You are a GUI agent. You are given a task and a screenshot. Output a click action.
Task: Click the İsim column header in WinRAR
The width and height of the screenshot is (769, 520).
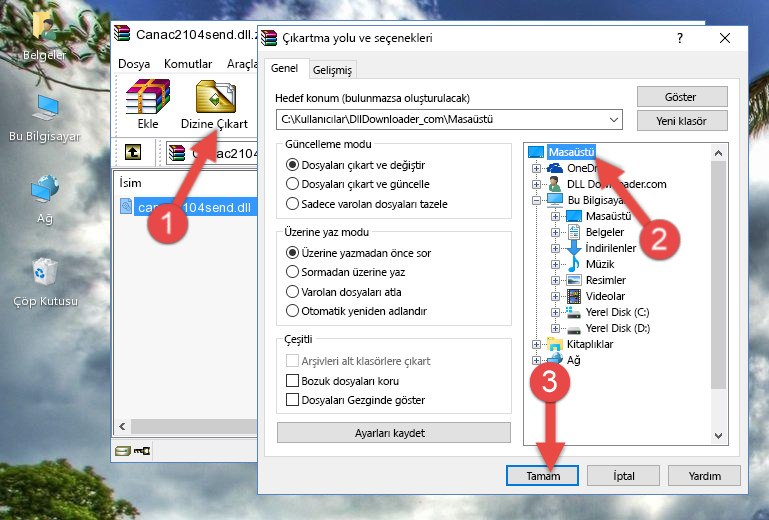coord(130,183)
